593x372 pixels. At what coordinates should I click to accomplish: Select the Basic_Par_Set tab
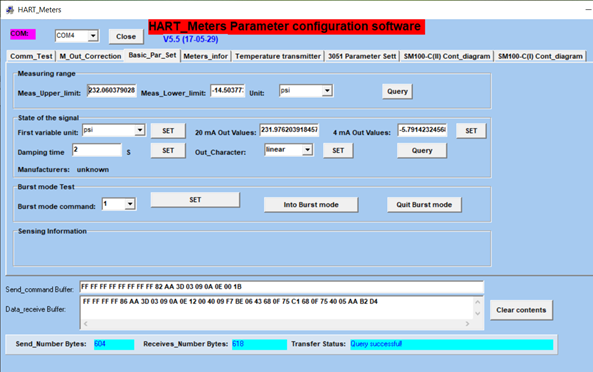pos(152,55)
